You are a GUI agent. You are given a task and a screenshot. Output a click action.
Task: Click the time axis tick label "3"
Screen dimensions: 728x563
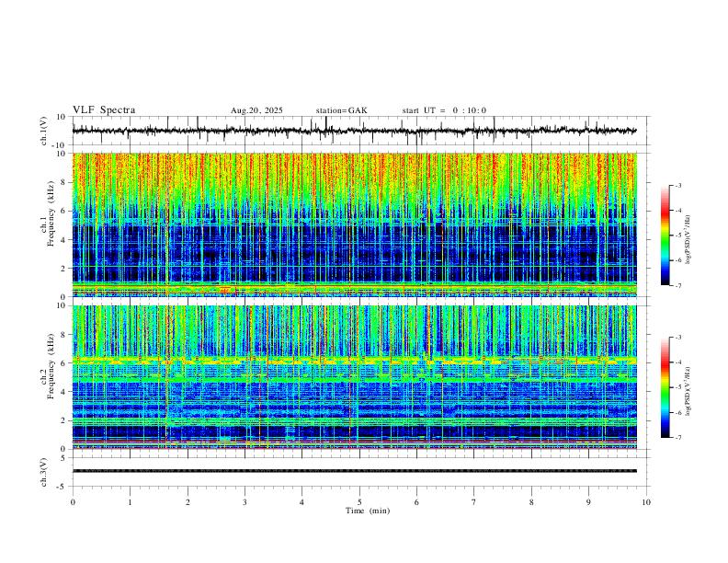point(245,502)
